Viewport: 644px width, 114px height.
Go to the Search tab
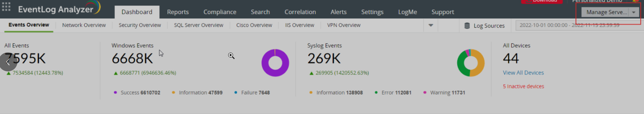260,12
